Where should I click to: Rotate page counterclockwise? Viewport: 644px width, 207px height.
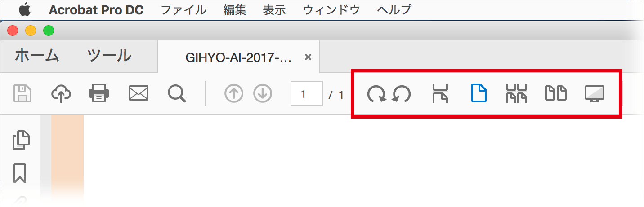[402, 94]
